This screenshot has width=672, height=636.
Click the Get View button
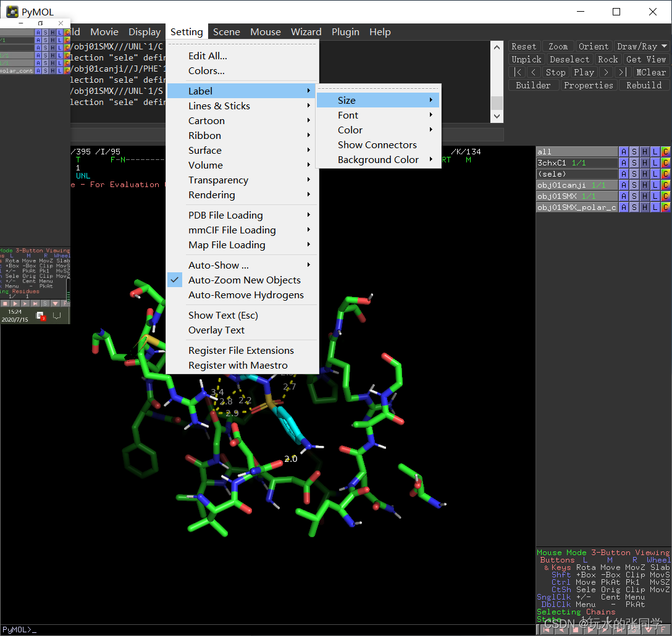coord(646,59)
